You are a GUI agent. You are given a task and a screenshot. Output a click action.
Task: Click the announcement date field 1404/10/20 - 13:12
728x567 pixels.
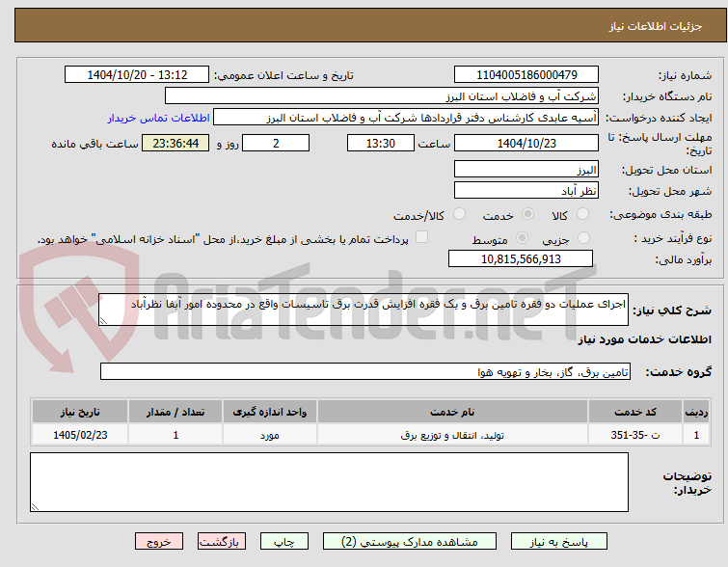[x=137, y=75]
